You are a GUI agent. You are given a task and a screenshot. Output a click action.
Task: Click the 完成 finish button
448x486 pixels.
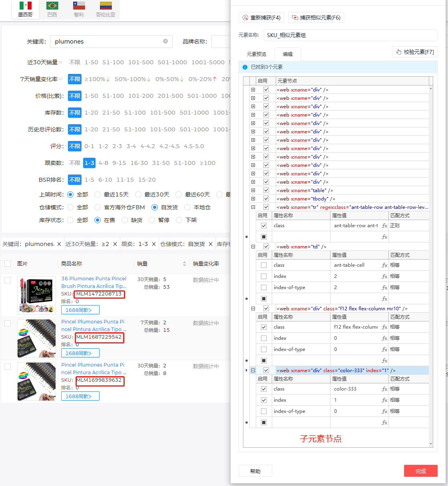click(x=421, y=471)
